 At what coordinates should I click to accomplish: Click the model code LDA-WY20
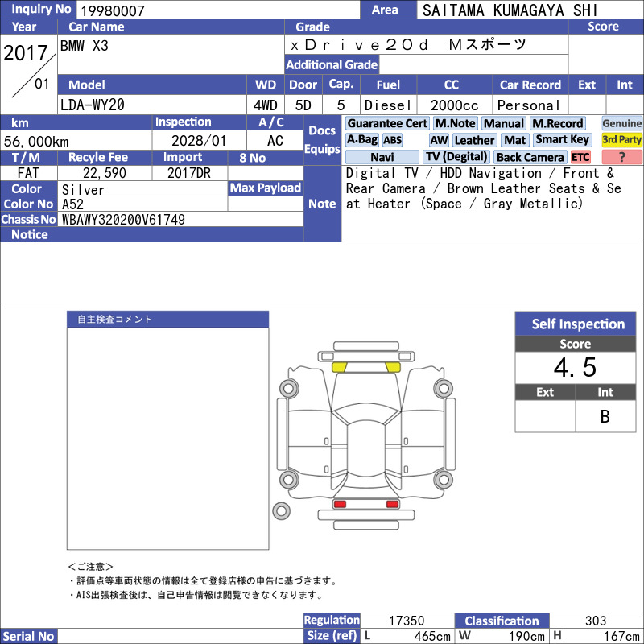pos(93,105)
